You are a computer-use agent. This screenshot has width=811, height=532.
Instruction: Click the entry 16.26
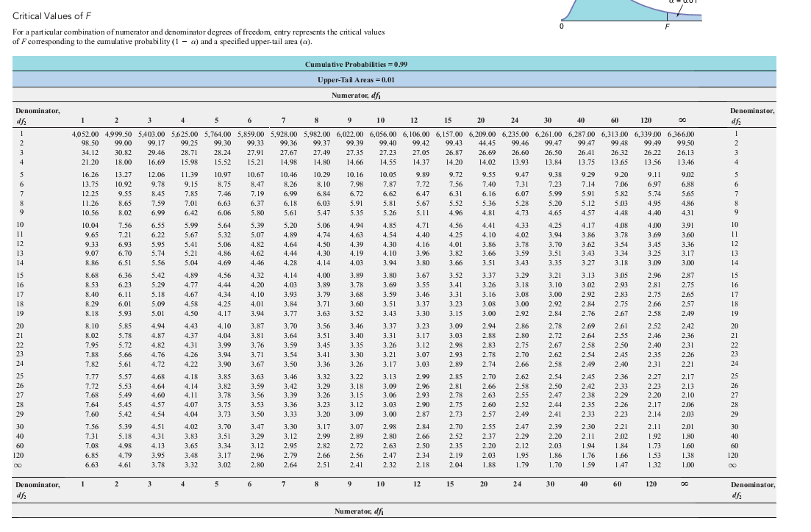coord(90,175)
